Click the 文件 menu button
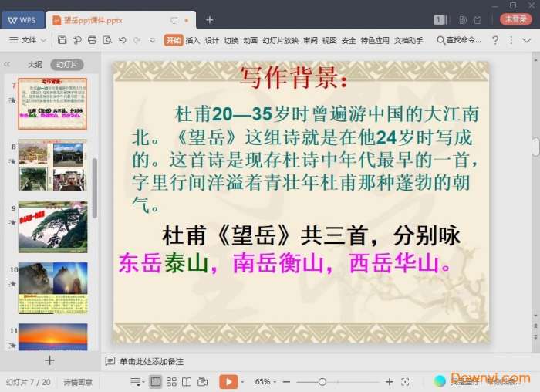The height and width of the screenshot is (392, 540). (x=29, y=40)
